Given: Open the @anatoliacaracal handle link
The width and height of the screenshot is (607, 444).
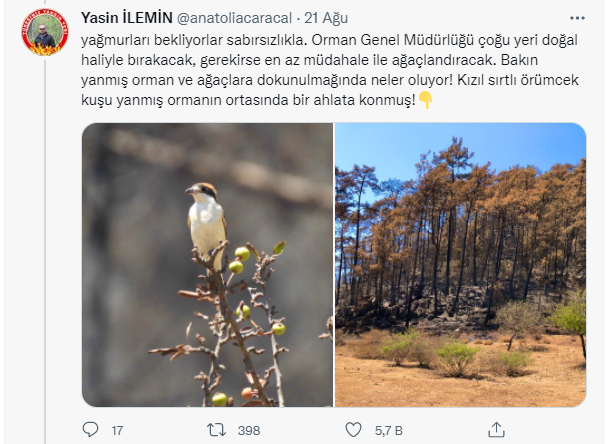Looking at the screenshot, I should coord(234,18).
